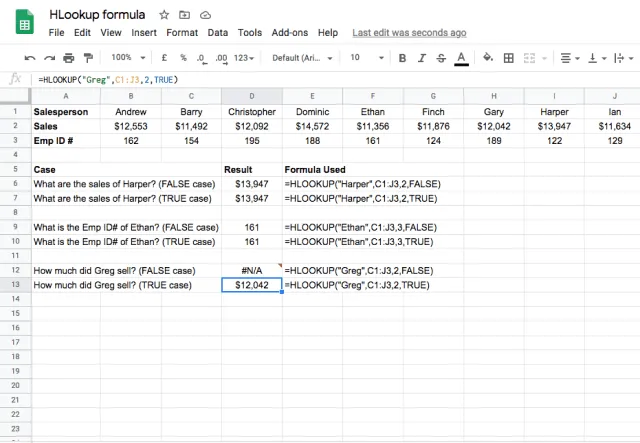
Task: Select formula text =HLOOKUP("Ethan",C1:J3,3,TRUE)
Action: 359,242
